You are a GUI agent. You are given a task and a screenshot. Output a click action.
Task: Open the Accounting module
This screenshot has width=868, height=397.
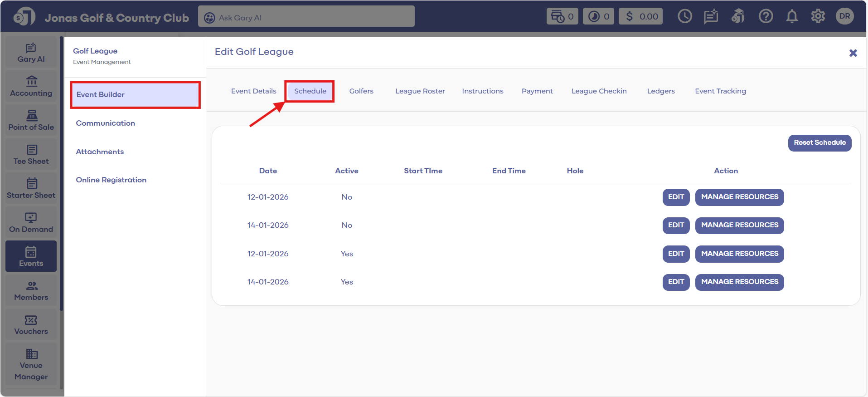31,87
